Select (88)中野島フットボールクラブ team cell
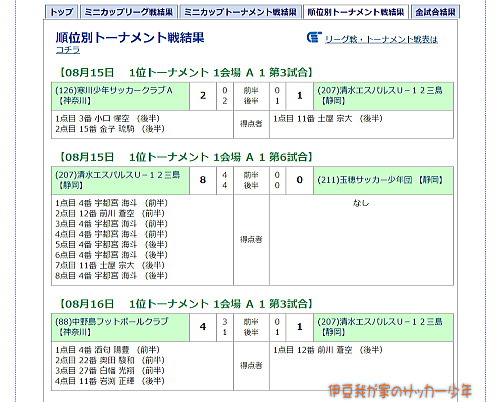500x402 pixels. [x=120, y=327]
